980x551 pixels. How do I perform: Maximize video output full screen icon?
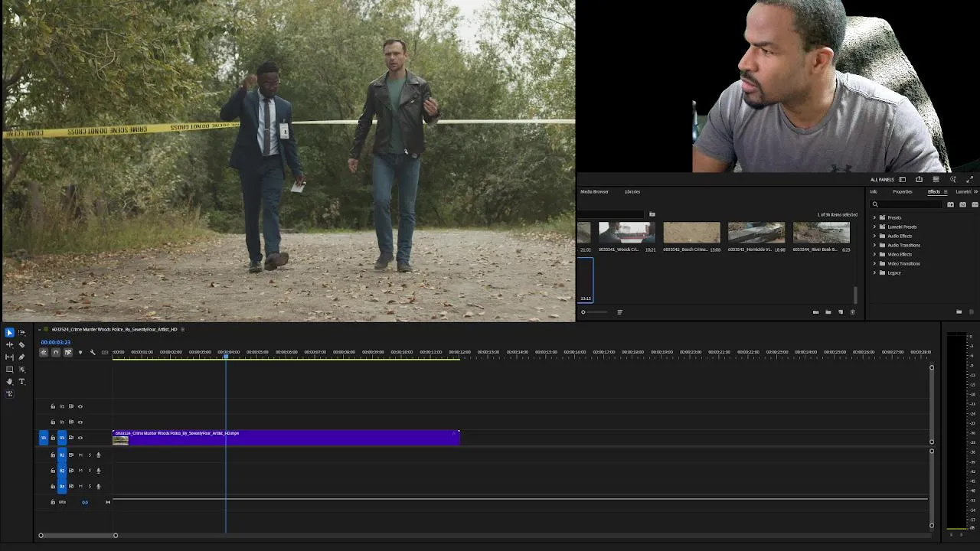[969, 179]
